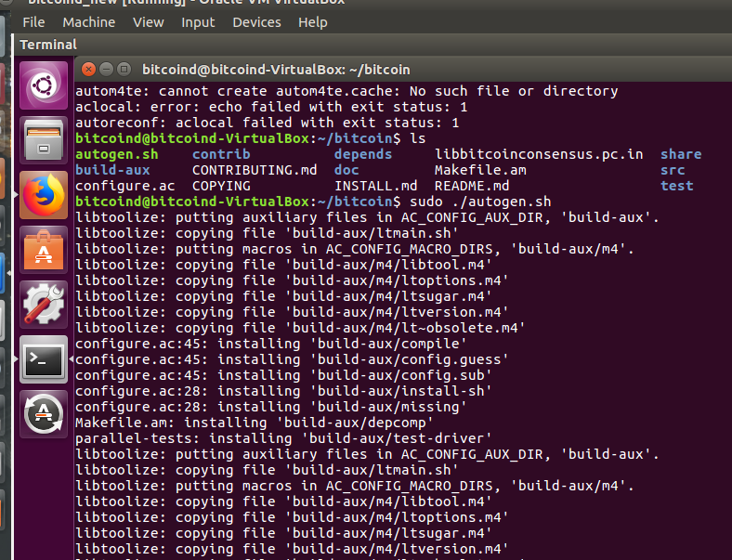Launch Firefox from the Ubuntu dock
This screenshot has width=732, height=560.
pyautogui.click(x=44, y=195)
